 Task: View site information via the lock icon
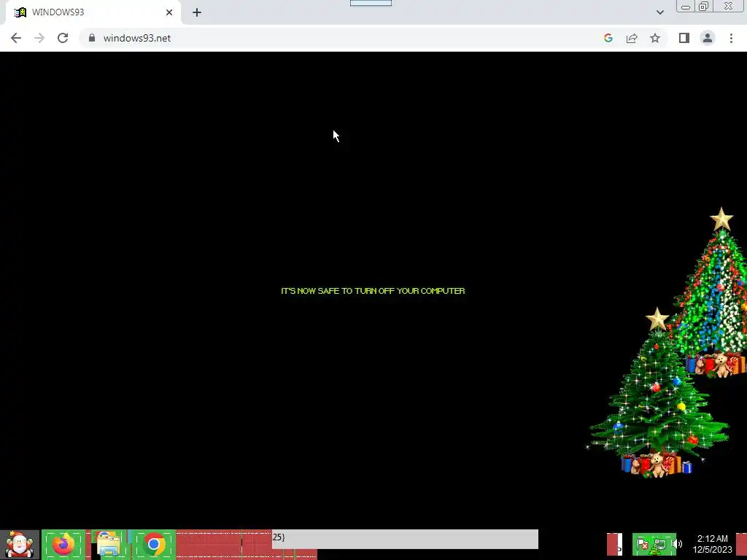[x=92, y=38]
